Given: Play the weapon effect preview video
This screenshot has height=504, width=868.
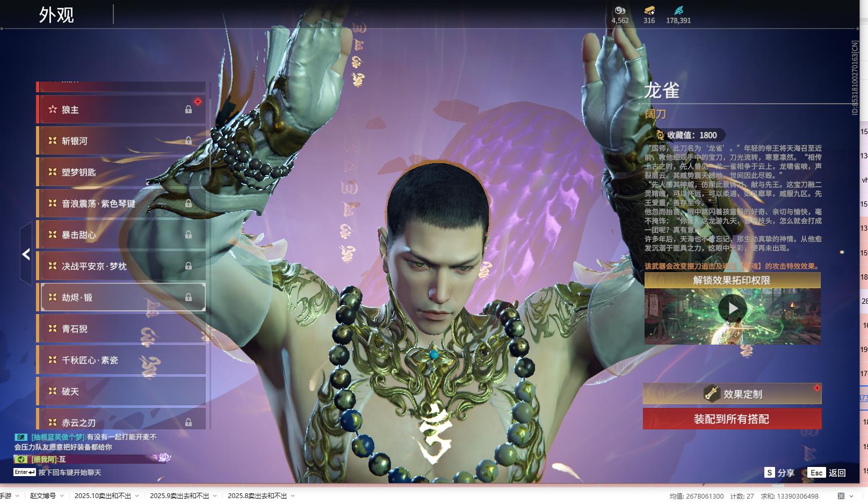Looking at the screenshot, I should tap(733, 308).
